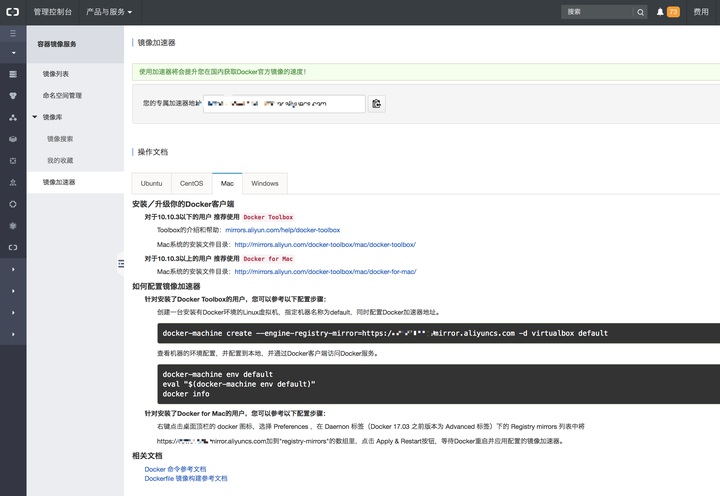Expand the last collapsed group arrow at the sidebar bottom

point(13,334)
